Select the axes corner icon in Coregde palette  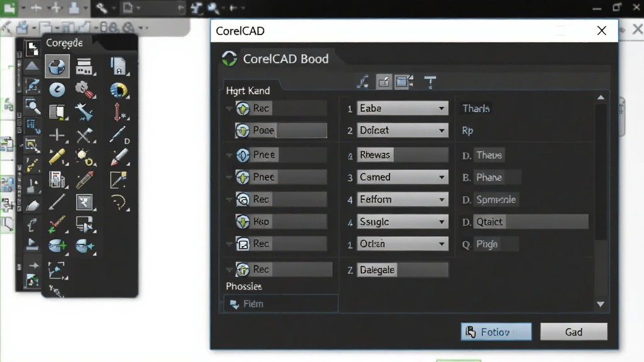coord(57,270)
